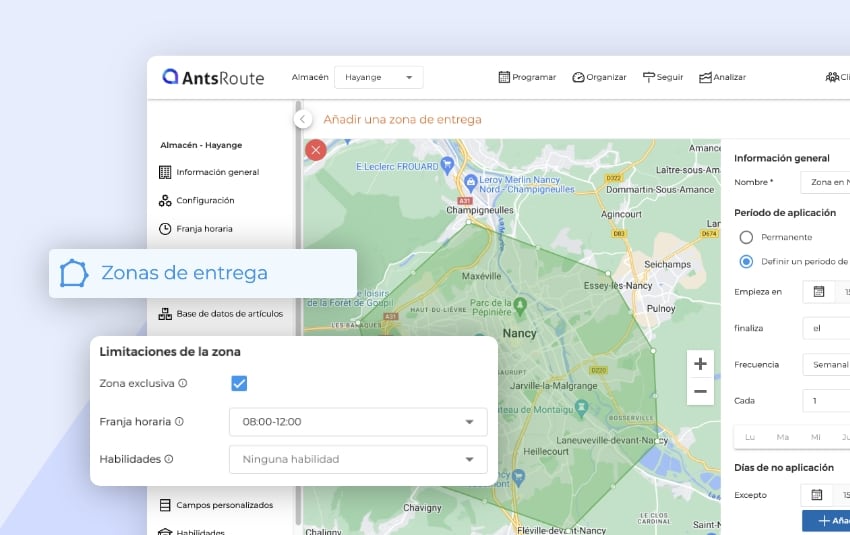This screenshot has width=850, height=535.
Task: Go to the Programar menu
Action: point(527,77)
